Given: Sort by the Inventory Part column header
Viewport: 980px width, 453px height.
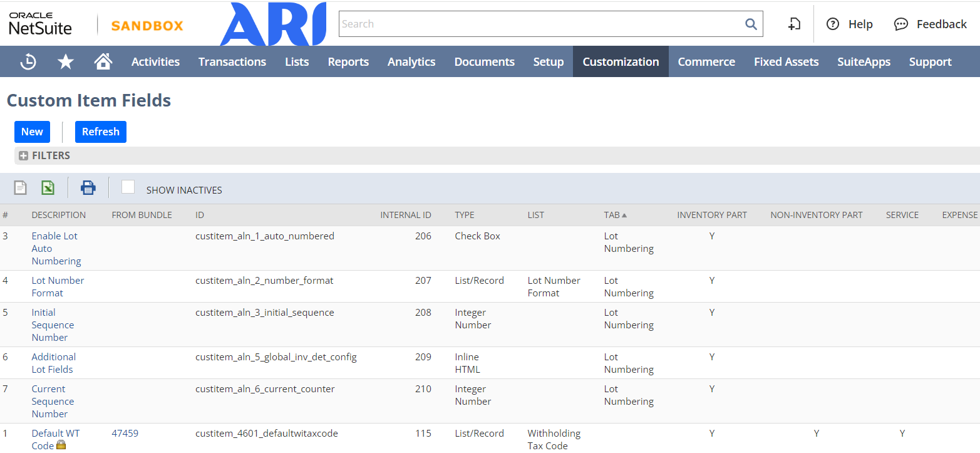Looking at the screenshot, I should click(x=712, y=215).
